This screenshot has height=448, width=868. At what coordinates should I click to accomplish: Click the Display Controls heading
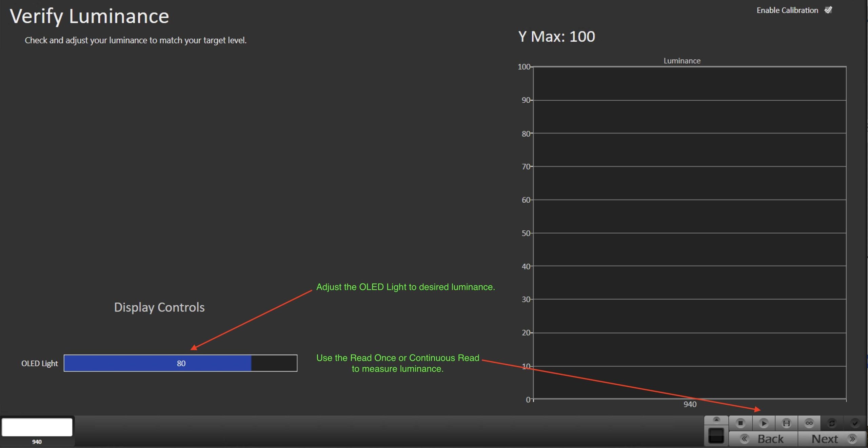coord(159,307)
